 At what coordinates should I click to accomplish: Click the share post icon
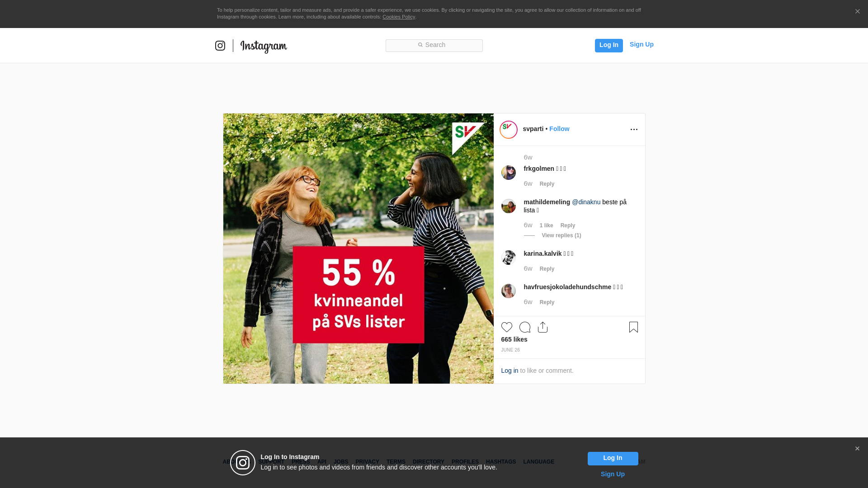click(x=543, y=327)
